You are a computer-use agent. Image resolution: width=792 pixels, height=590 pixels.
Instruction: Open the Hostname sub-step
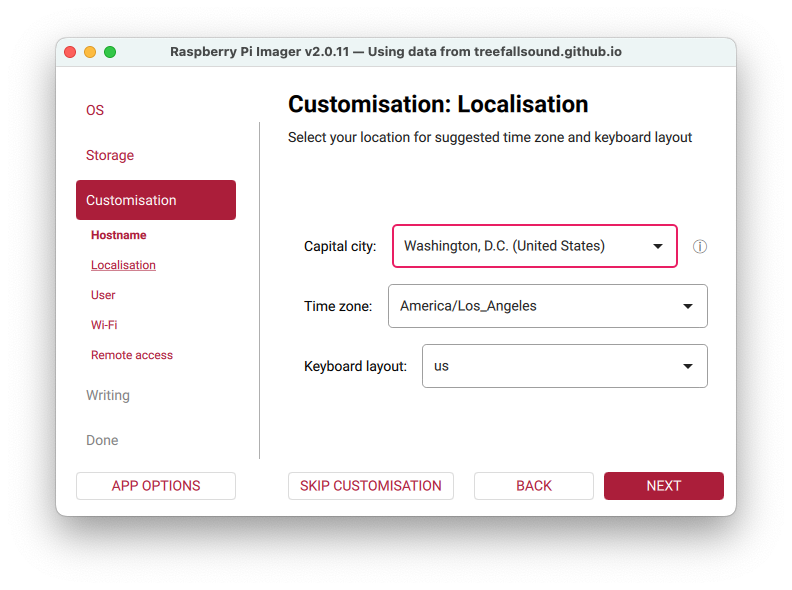click(119, 235)
